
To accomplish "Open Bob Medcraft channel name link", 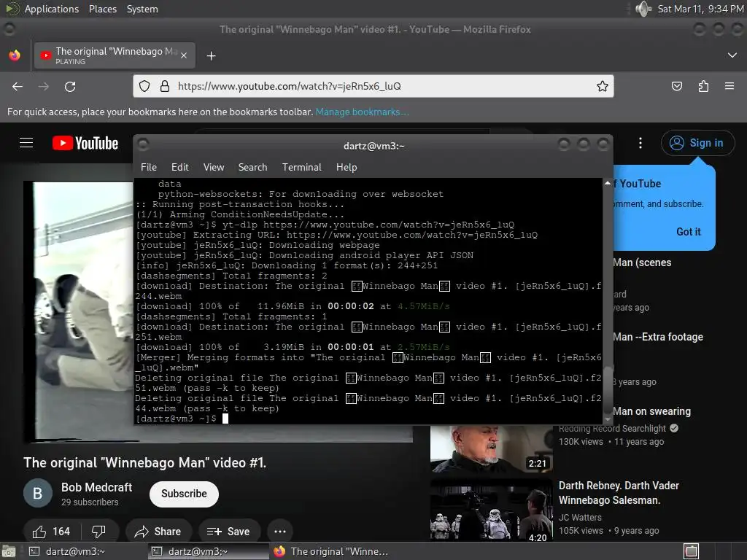I will point(97,487).
